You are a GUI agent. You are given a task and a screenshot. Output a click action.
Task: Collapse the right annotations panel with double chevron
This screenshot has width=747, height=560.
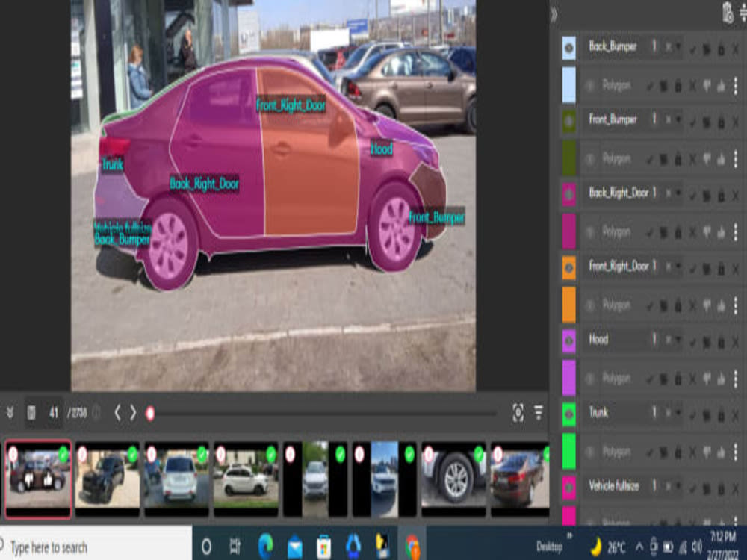click(554, 15)
